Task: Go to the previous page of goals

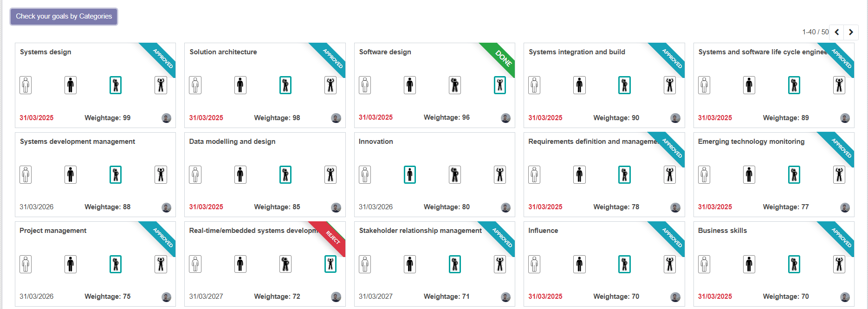Action: [x=836, y=32]
